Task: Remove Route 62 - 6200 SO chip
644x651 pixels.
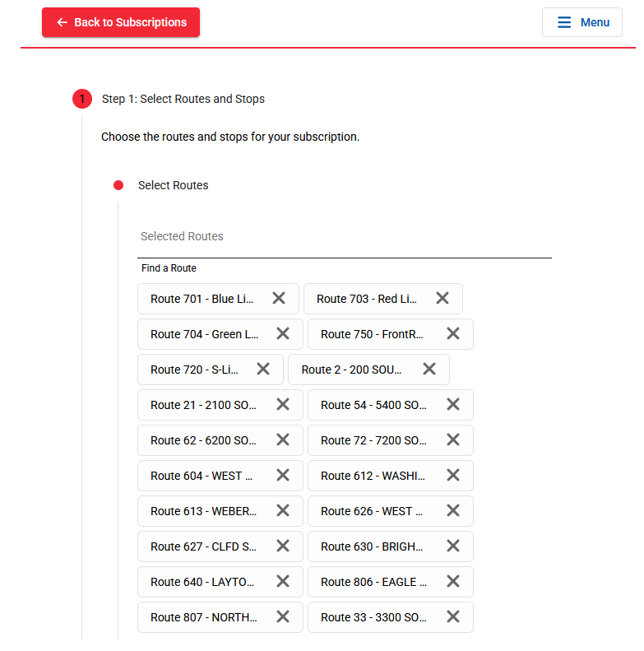Action: click(x=283, y=439)
